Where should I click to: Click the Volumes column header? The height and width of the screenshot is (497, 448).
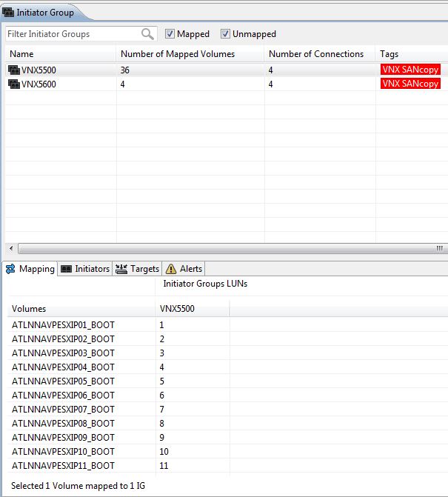[x=81, y=309]
